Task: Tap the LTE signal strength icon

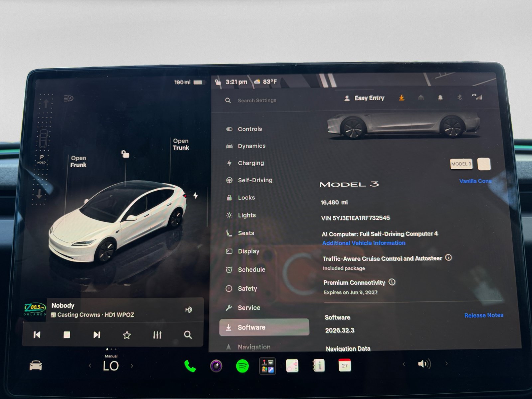Action: tap(477, 97)
